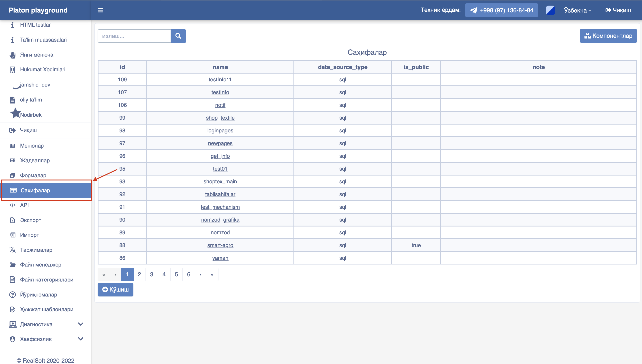Click Чиқиш in the sidebar

tap(28, 130)
